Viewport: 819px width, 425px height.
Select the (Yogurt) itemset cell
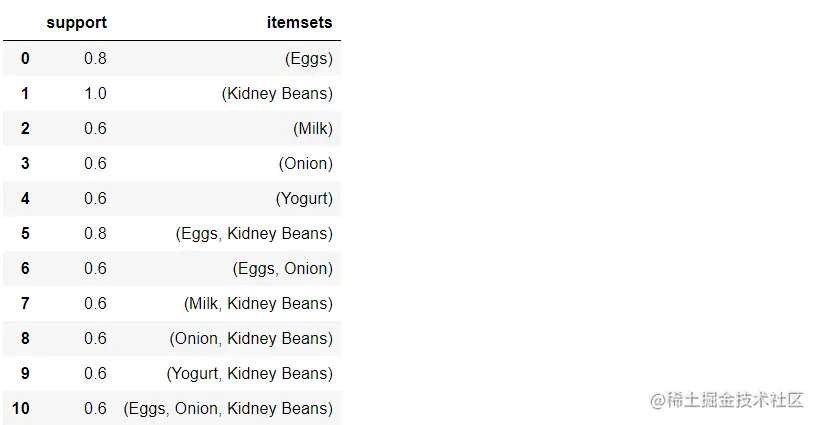pyautogui.click(x=304, y=198)
